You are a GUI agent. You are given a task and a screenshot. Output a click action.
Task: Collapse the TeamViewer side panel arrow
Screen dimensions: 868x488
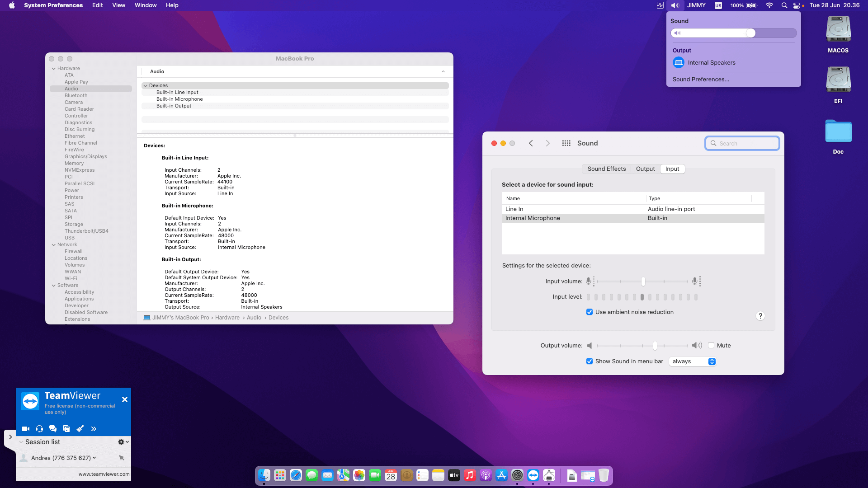coord(10,437)
